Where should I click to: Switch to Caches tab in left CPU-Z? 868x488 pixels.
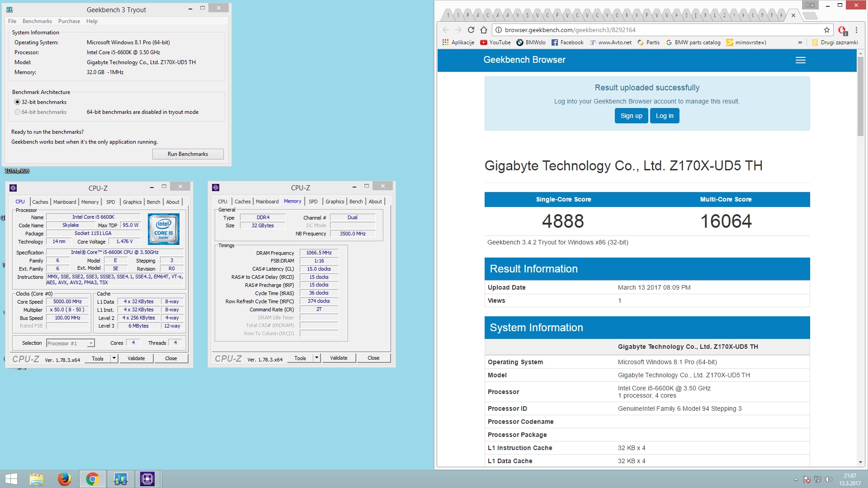pyautogui.click(x=40, y=202)
